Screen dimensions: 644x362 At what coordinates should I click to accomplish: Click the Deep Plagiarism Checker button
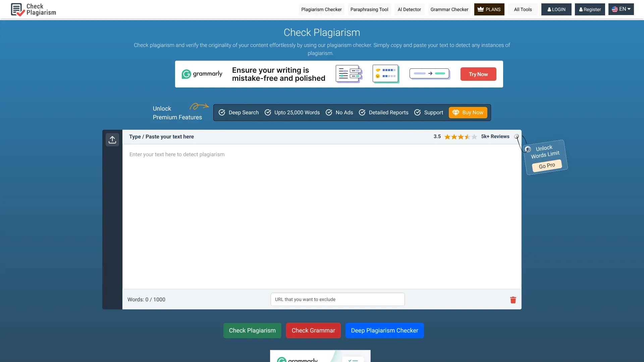[384, 330]
